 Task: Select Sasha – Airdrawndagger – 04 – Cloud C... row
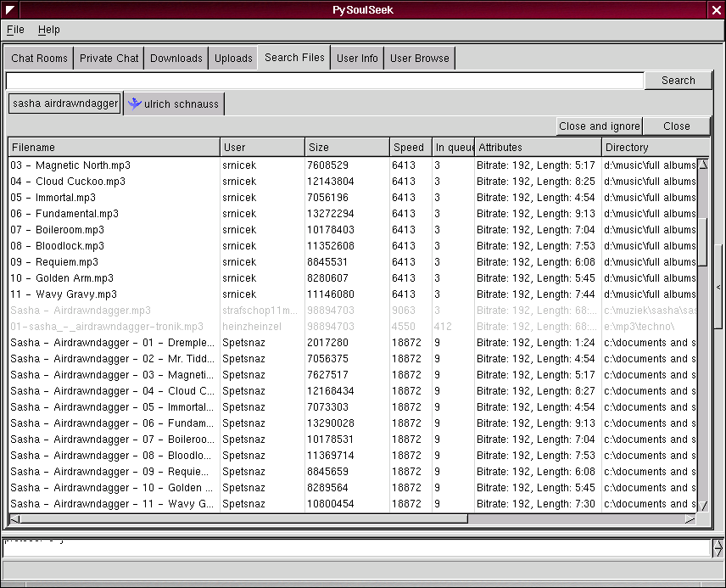pos(353,391)
